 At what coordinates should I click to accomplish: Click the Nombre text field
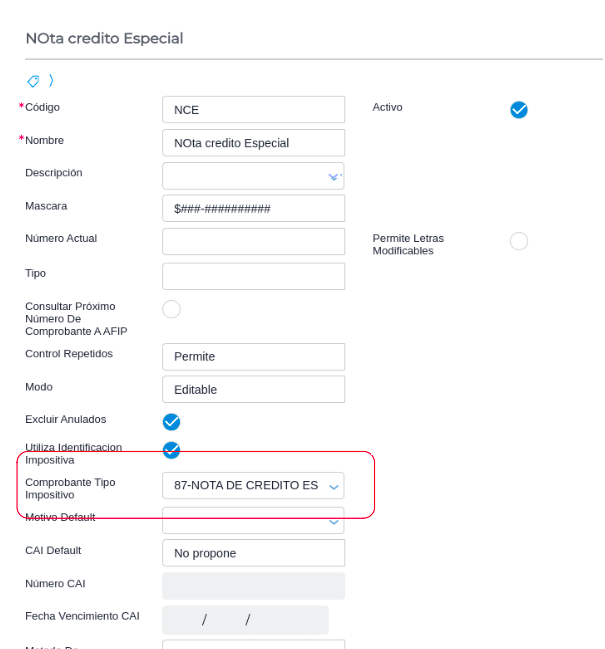pyautogui.click(x=253, y=143)
